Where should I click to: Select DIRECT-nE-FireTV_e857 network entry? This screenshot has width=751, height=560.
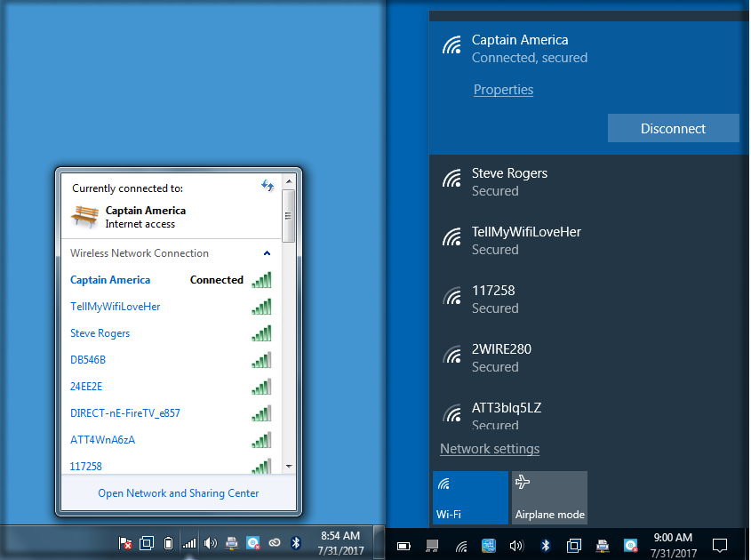[x=125, y=413]
